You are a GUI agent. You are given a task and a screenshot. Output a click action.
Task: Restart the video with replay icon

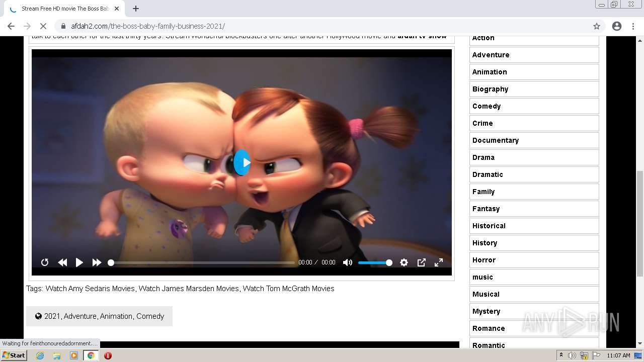click(x=45, y=262)
